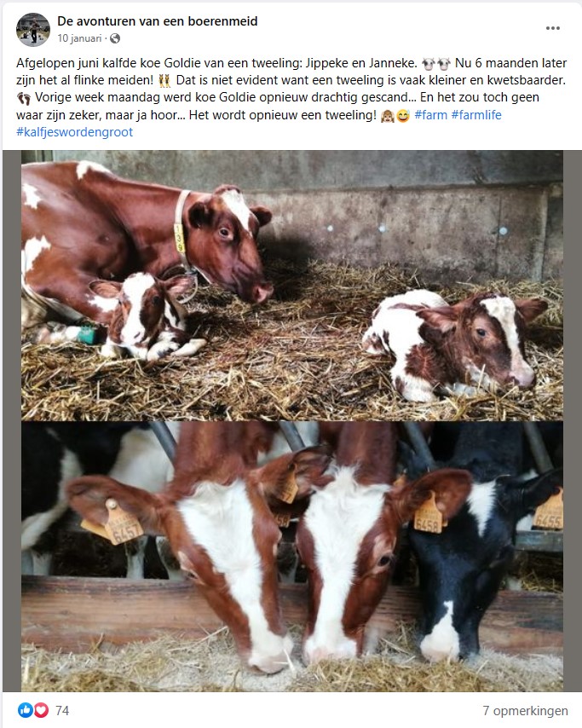The width and height of the screenshot is (582, 728).
Task: Open the #farm hashtag
Action: pos(431,115)
